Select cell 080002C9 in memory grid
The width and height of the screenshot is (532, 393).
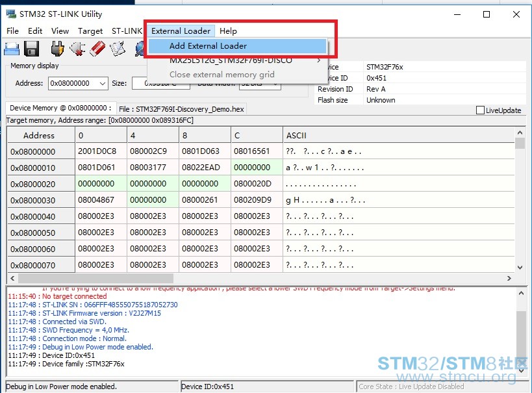153,151
